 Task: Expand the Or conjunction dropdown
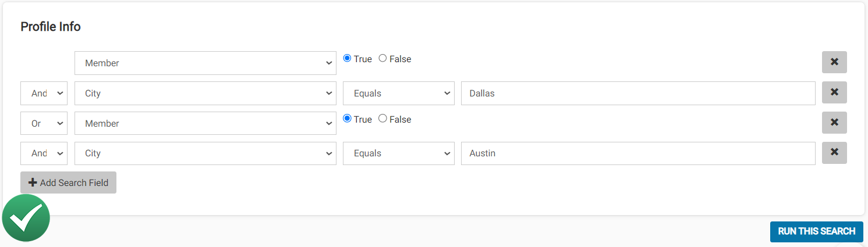[x=44, y=123]
